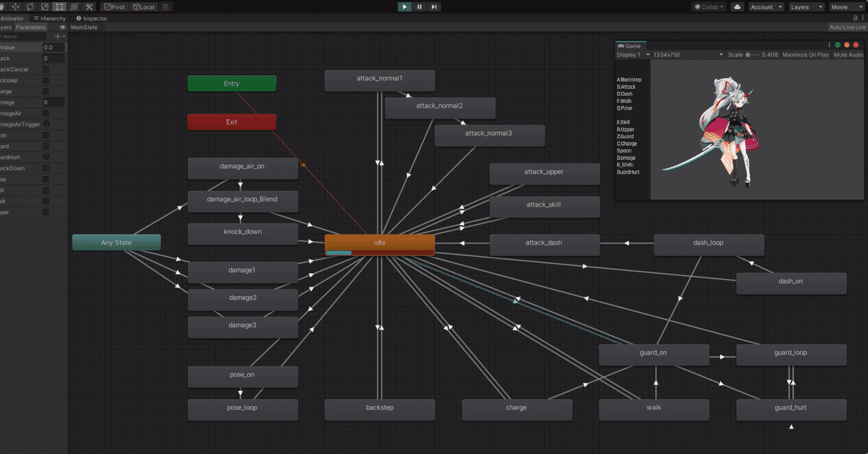The image size is (868, 454).
Task: Open the 1334x750 resolution dropdown
Action: [x=688, y=55]
